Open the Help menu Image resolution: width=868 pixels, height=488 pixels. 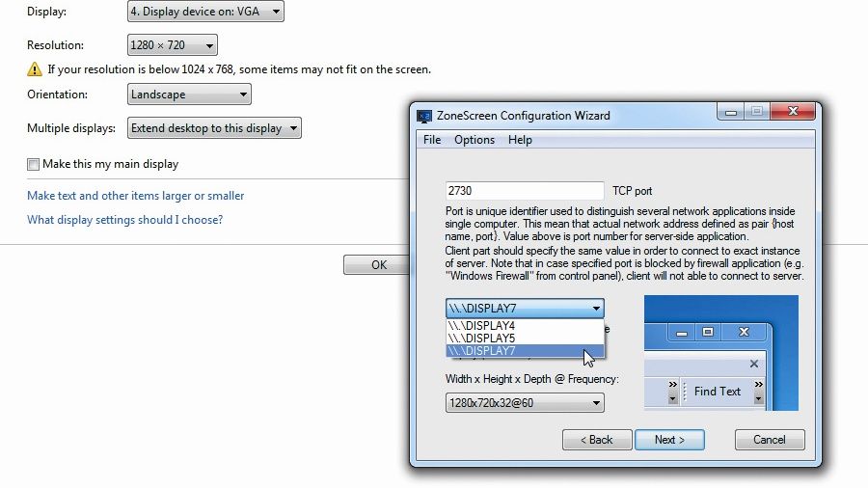520,140
